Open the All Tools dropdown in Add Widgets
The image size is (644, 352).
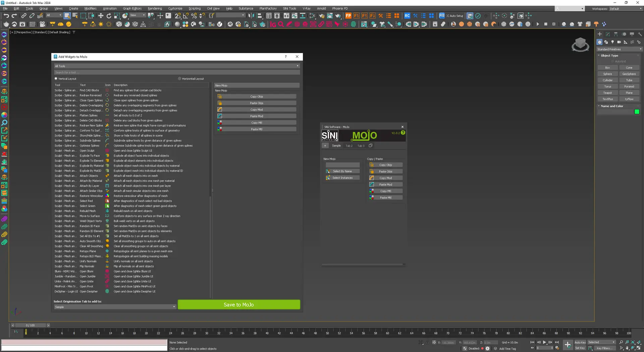[177, 66]
